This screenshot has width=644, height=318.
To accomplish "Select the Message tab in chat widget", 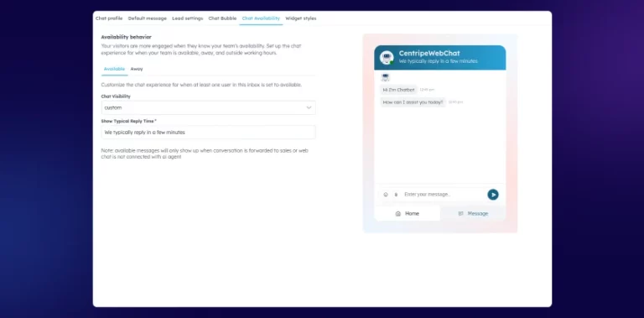I will [x=473, y=214].
